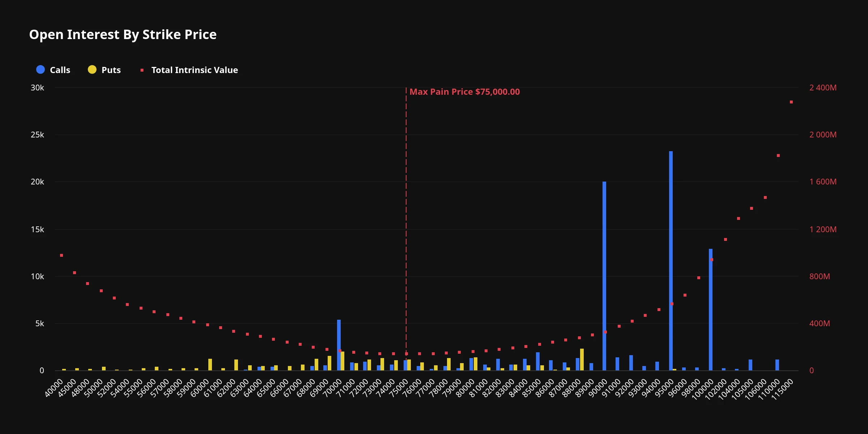The image size is (868, 434).
Task: Click the yellow Puts legend circle
Action: click(92, 69)
